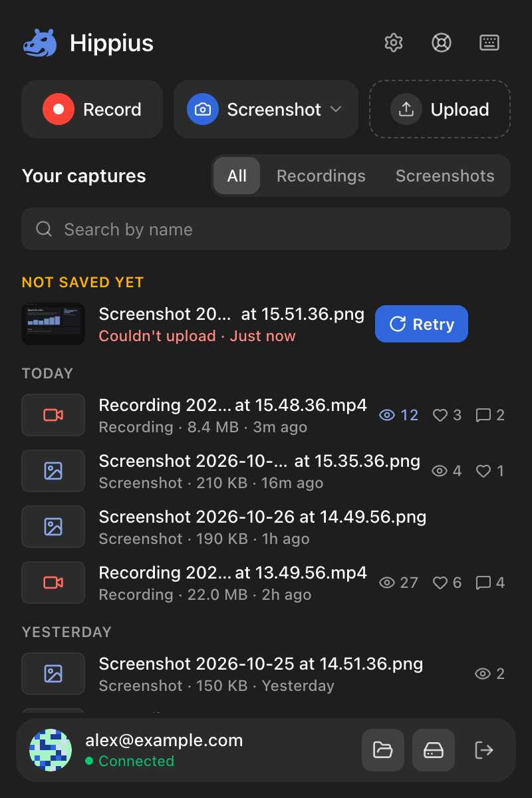Switch to the Recordings tab
532x798 pixels.
pyautogui.click(x=321, y=176)
